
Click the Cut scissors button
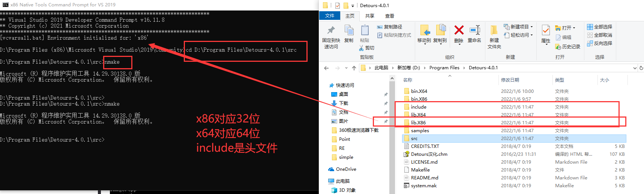(x=366, y=48)
